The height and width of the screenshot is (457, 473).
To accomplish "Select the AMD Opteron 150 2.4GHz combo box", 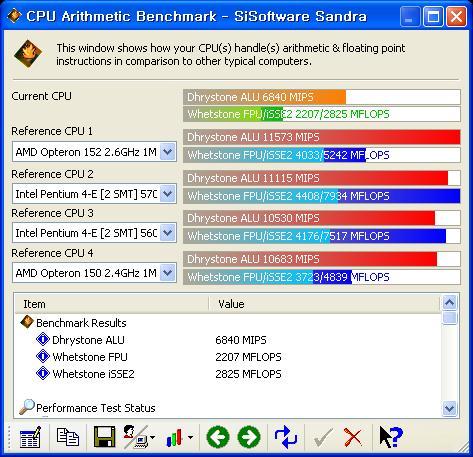I will pyautogui.click(x=94, y=273).
